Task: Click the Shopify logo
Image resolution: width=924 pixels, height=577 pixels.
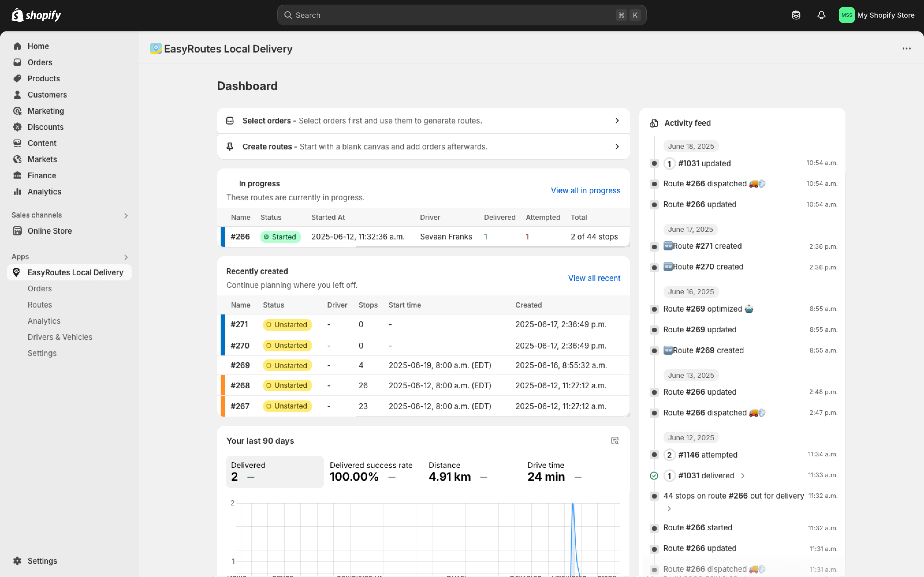Action: (x=36, y=15)
